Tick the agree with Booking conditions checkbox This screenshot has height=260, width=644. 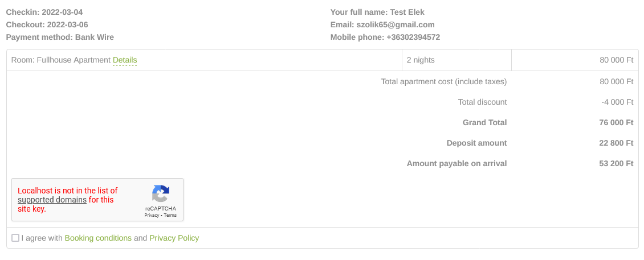point(15,238)
